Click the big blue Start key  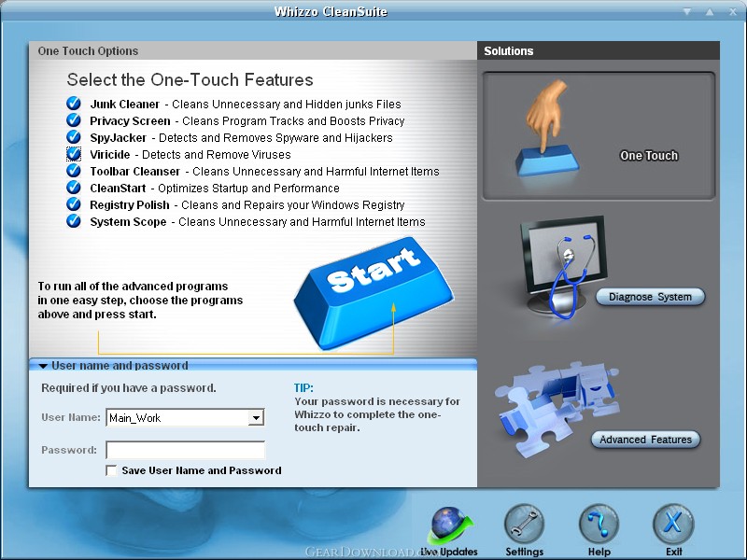click(374, 293)
